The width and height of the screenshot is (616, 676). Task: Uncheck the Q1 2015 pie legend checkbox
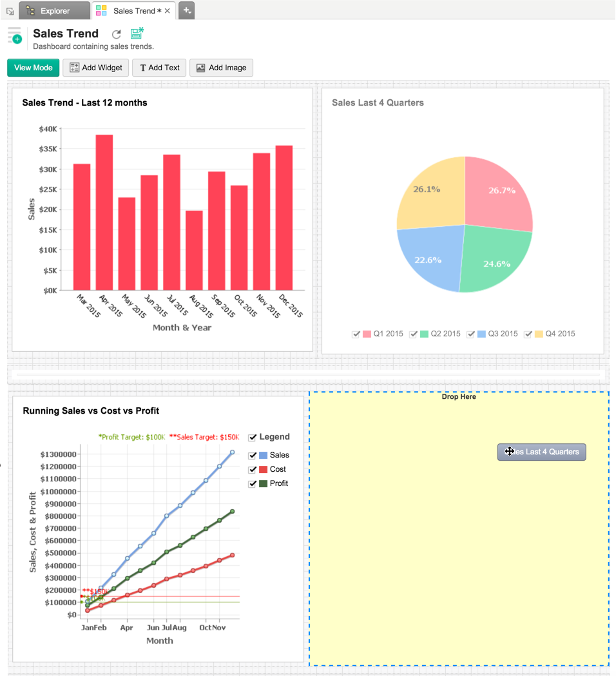click(356, 334)
